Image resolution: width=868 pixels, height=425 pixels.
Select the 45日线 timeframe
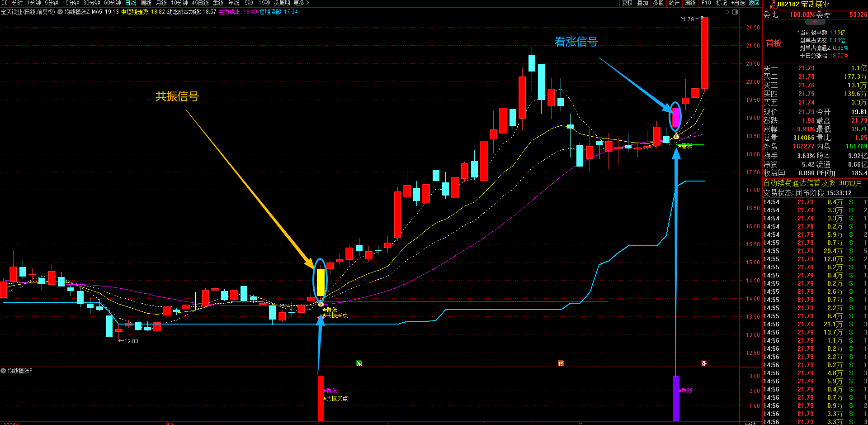pyautogui.click(x=200, y=3)
